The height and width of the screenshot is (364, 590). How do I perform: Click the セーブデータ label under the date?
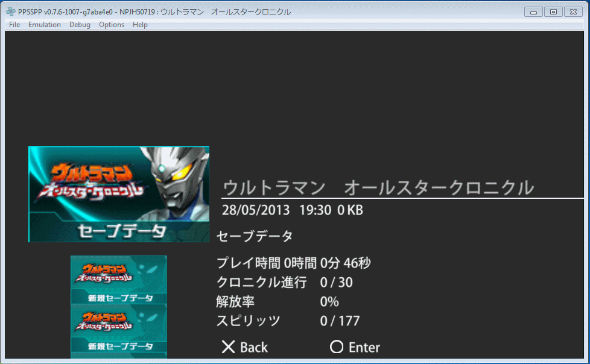click(255, 236)
